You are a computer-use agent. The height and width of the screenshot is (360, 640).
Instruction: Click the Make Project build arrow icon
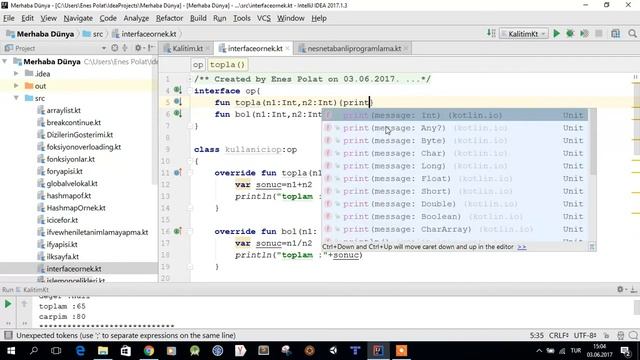pos(491,33)
